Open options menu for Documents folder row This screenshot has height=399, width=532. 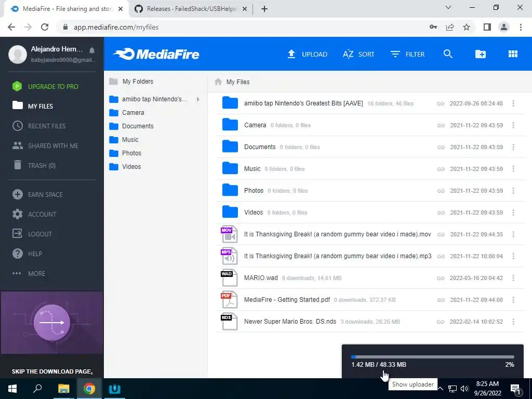(513, 147)
